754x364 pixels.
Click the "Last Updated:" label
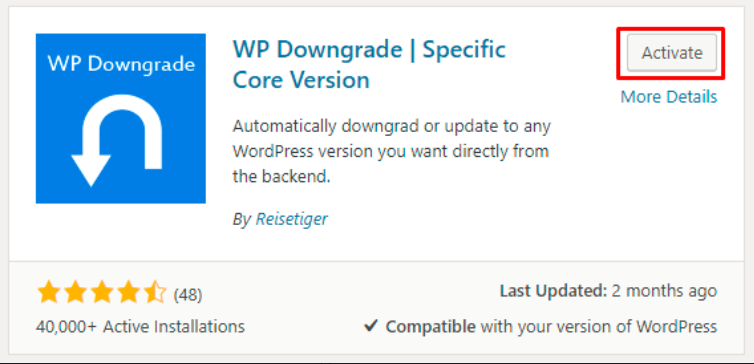coord(554,291)
